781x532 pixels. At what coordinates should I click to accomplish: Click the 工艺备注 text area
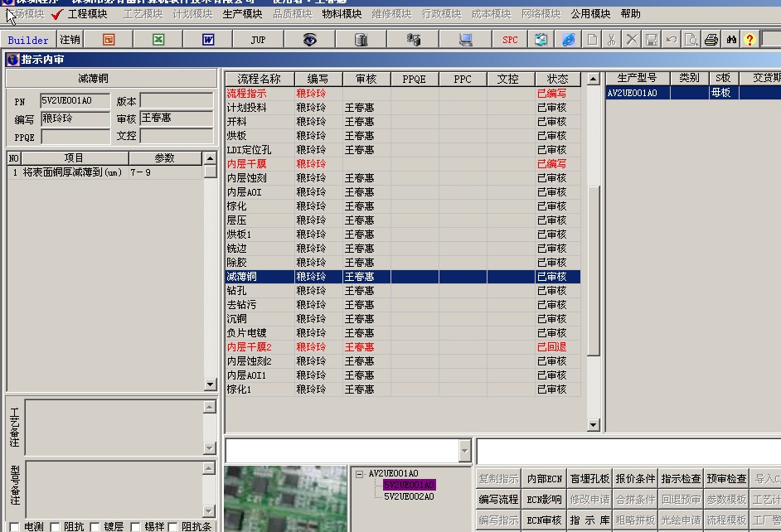coord(114,428)
